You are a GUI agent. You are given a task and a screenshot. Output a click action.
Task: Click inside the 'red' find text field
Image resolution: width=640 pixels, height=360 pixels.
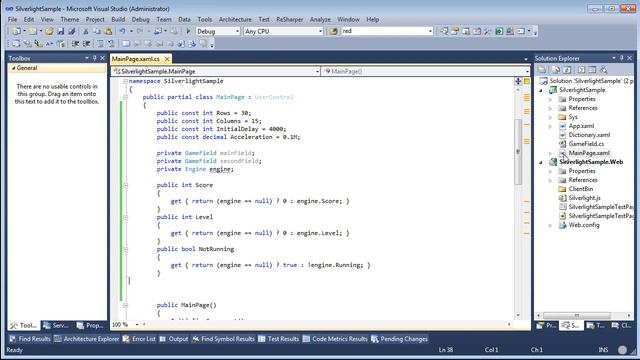pos(384,31)
